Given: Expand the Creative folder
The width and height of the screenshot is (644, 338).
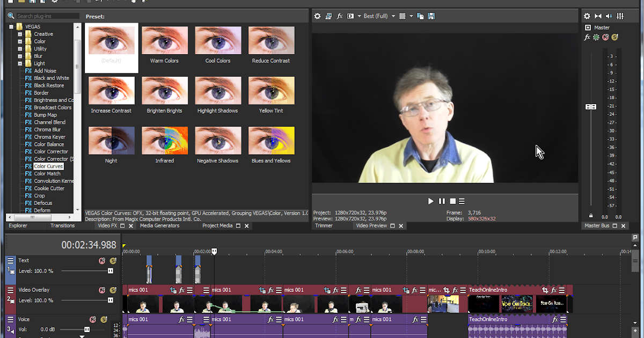Looking at the screenshot, I should tap(20, 34).
